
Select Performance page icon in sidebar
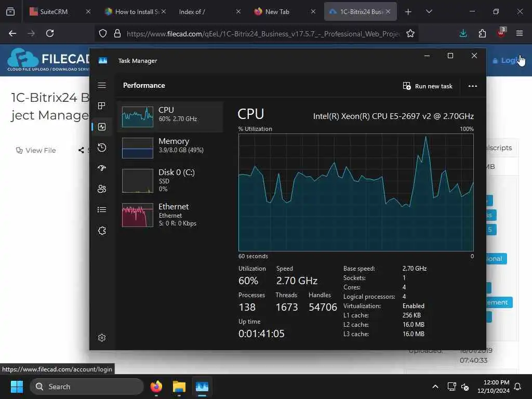click(x=102, y=127)
